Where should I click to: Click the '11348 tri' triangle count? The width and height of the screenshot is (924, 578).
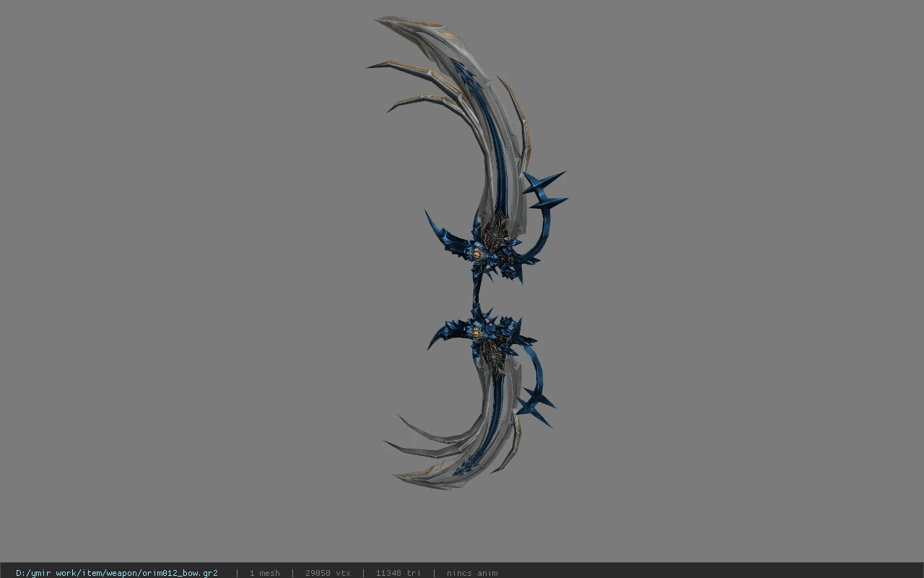coord(398,573)
